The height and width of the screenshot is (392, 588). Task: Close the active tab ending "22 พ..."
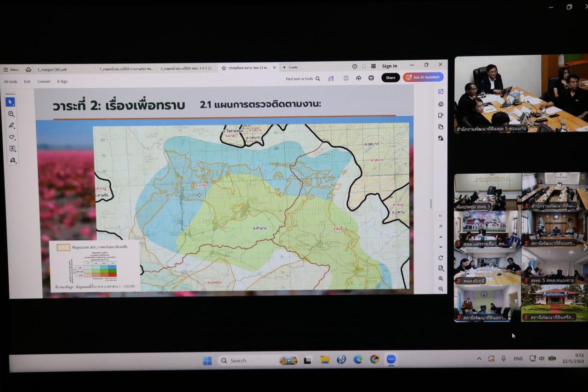click(x=275, y=68)
